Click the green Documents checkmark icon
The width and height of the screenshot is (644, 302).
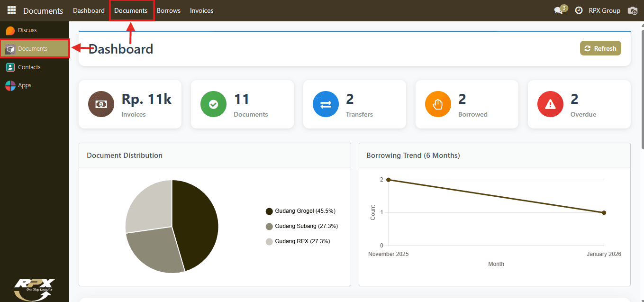tap(214, 104)
